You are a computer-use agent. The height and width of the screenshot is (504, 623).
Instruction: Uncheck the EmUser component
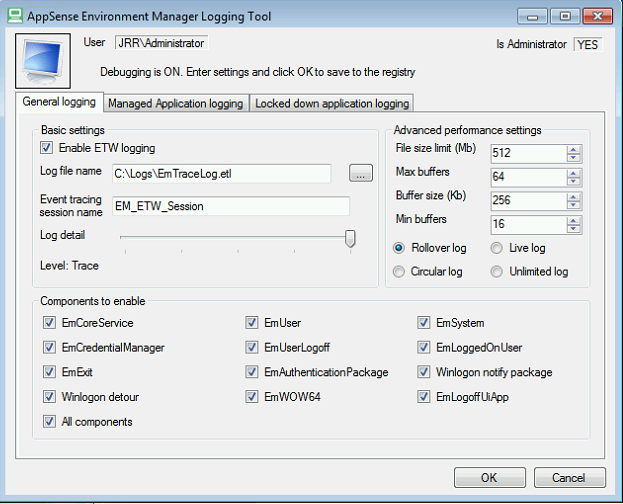pyautogui.click(x=252, y=323)
